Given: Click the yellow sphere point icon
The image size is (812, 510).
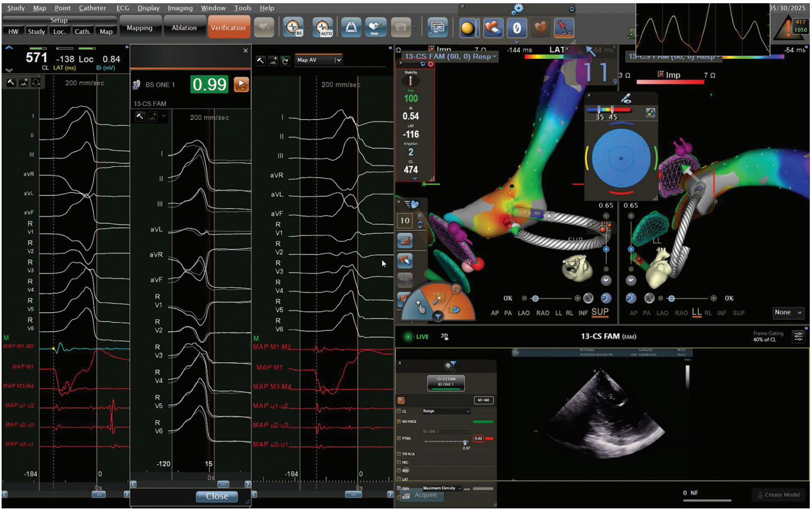Looking at the screenshot, I should pyautogui.click(x=467, y=28).
